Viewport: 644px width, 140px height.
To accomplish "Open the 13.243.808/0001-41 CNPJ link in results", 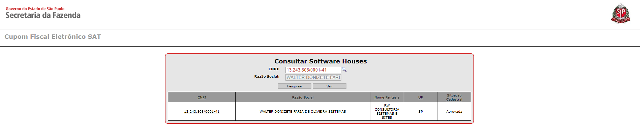I will coord(202,112).
